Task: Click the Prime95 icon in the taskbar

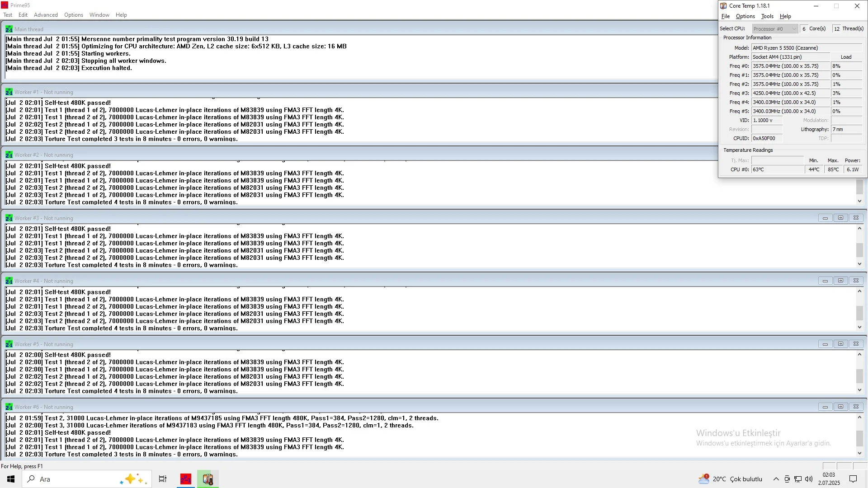Action: [x=185, y=479]
